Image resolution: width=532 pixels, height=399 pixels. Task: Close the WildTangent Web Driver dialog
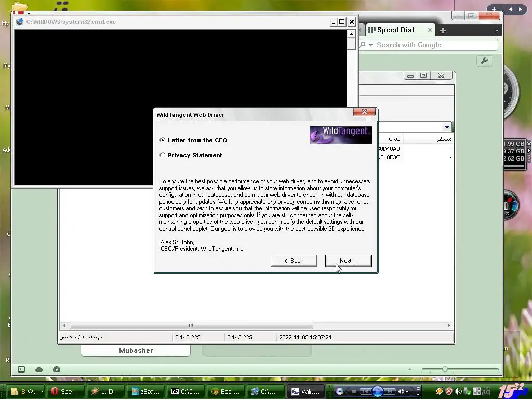[x=364, y=112]
